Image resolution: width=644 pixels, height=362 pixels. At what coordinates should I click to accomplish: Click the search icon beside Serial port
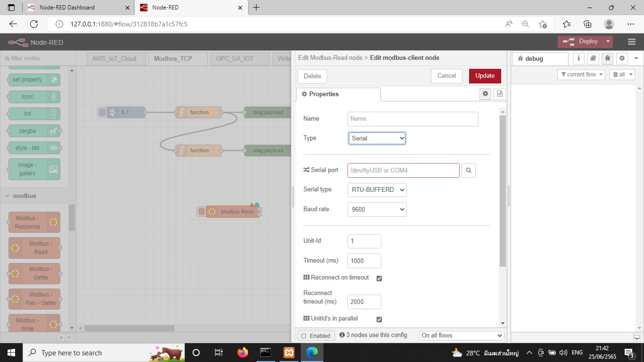[469, 170]
